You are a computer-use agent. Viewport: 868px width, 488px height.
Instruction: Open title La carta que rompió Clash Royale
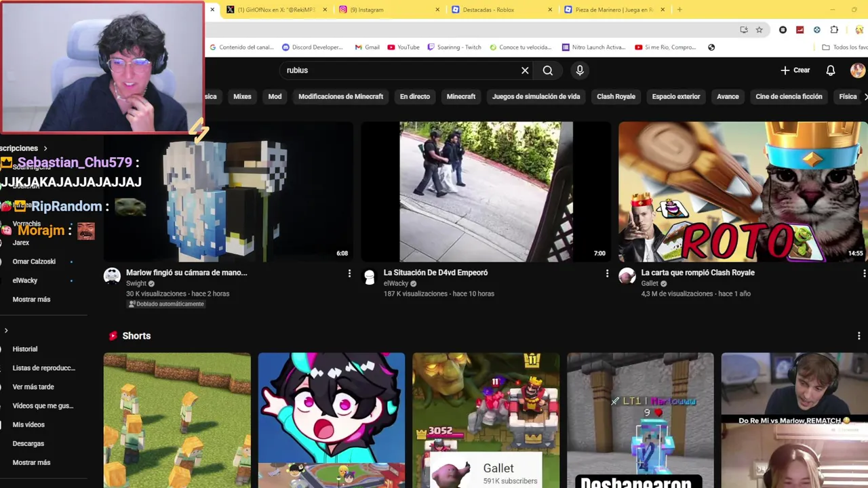(698, 272)
